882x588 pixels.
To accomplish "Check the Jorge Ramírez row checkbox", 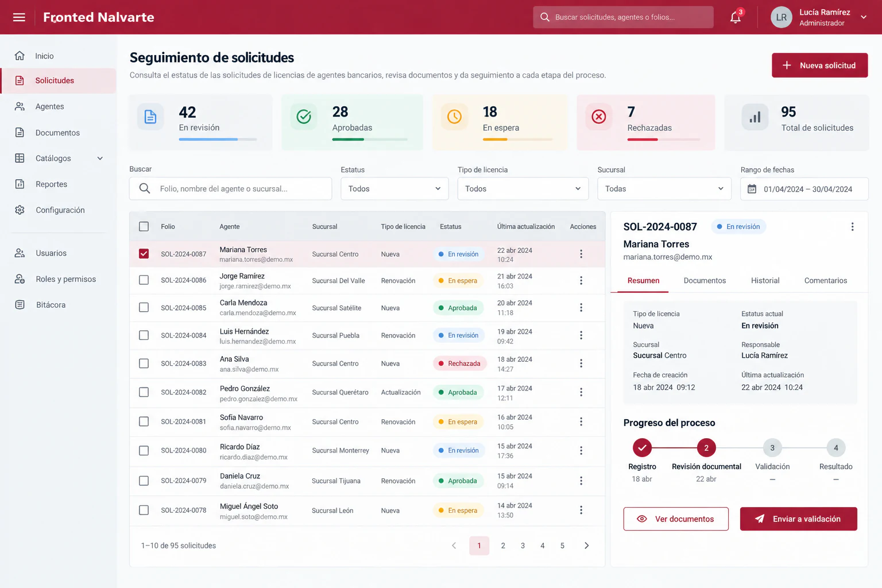I will click(x=144, y=281).
